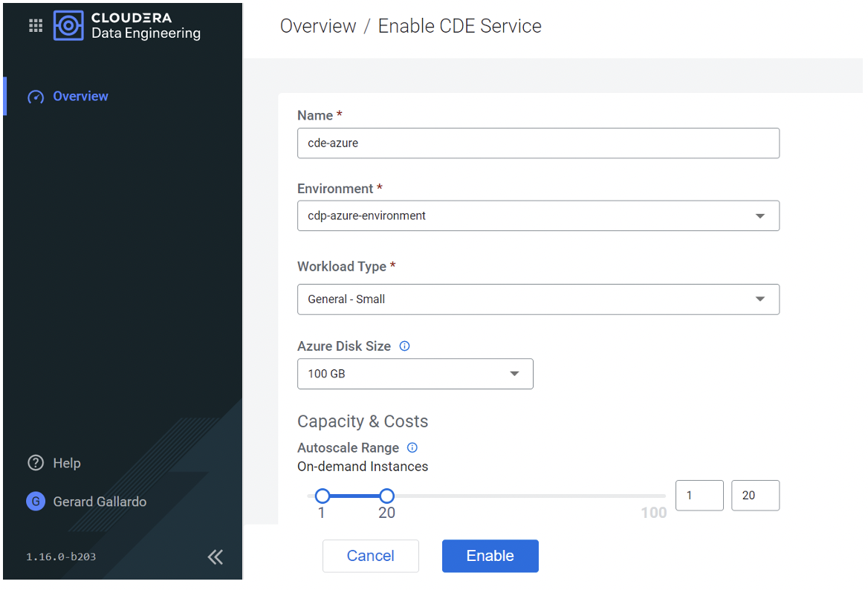The height and width of the screenshot is (590, 868).
Task: Click the minimum instances input showing 1
Action: point(699,496)
